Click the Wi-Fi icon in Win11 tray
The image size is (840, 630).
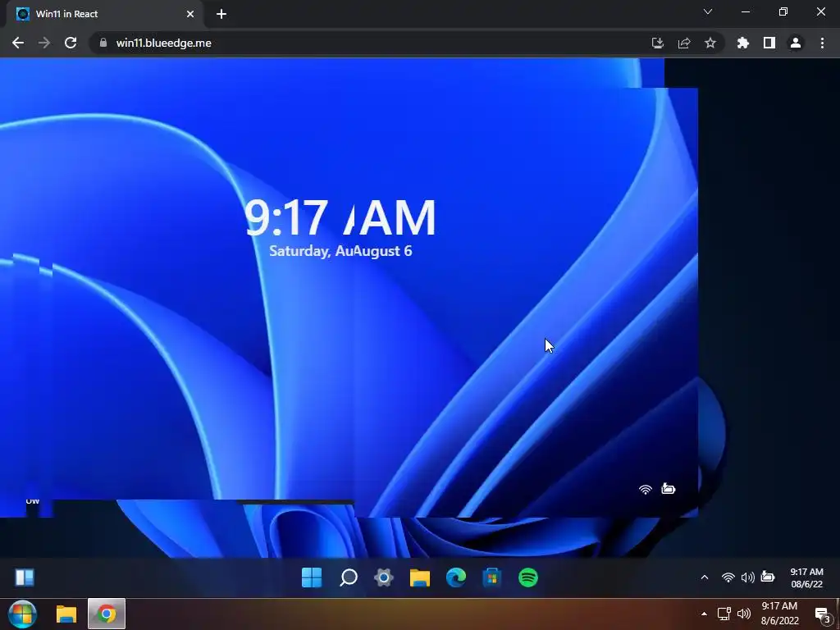[728, 577]
